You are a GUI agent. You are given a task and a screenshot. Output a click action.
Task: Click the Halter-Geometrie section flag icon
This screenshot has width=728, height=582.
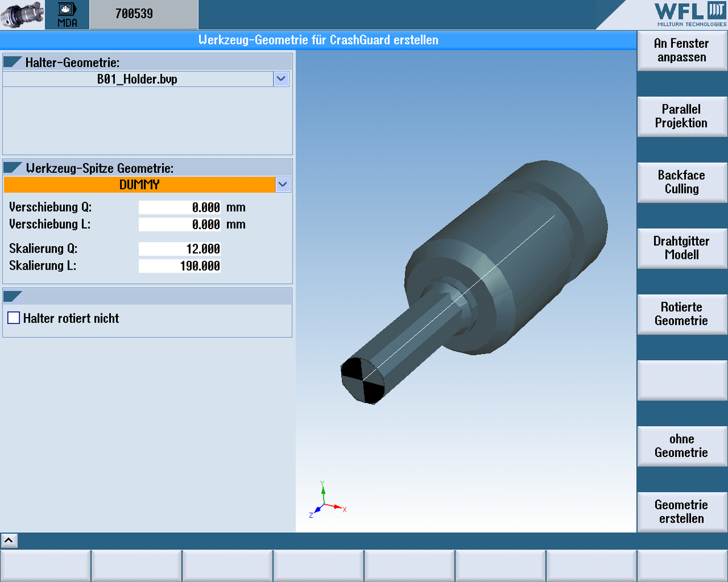click(x=13, y=62)
